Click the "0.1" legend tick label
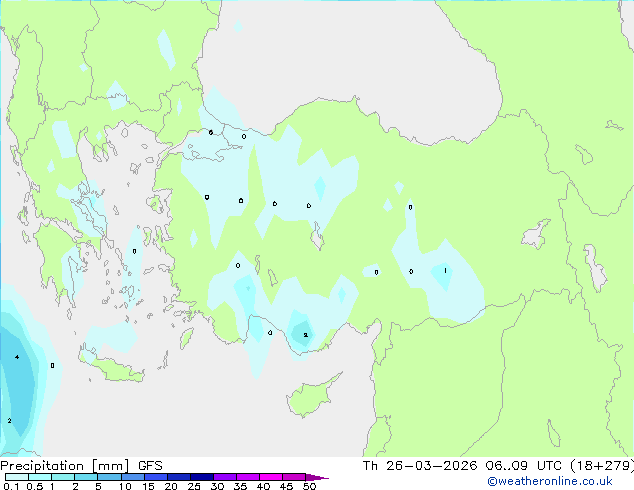The width and height of the screenshot is (634, 490). point(11,486)
